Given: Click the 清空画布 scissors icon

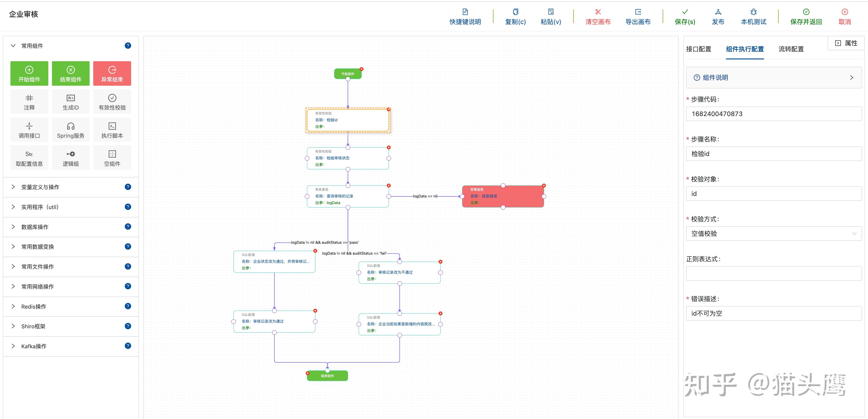Looking at the screenshot, I should 598,12.
